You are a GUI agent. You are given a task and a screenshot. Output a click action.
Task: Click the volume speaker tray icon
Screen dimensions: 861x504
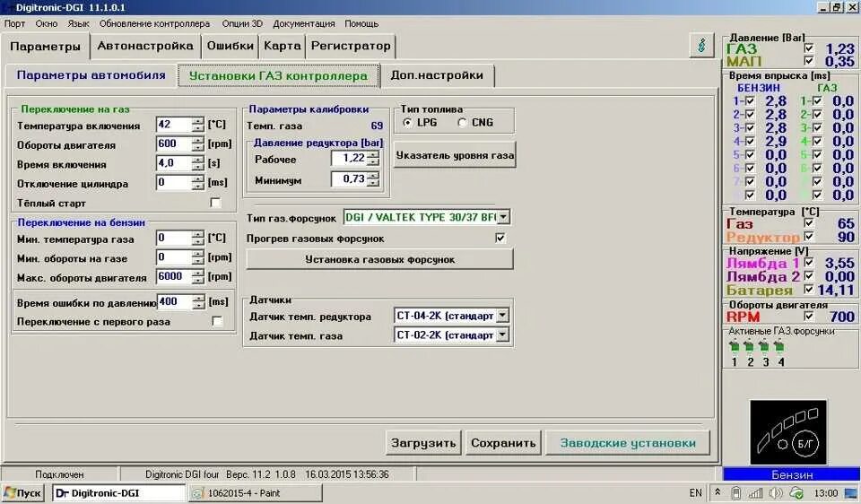[775, 493]
